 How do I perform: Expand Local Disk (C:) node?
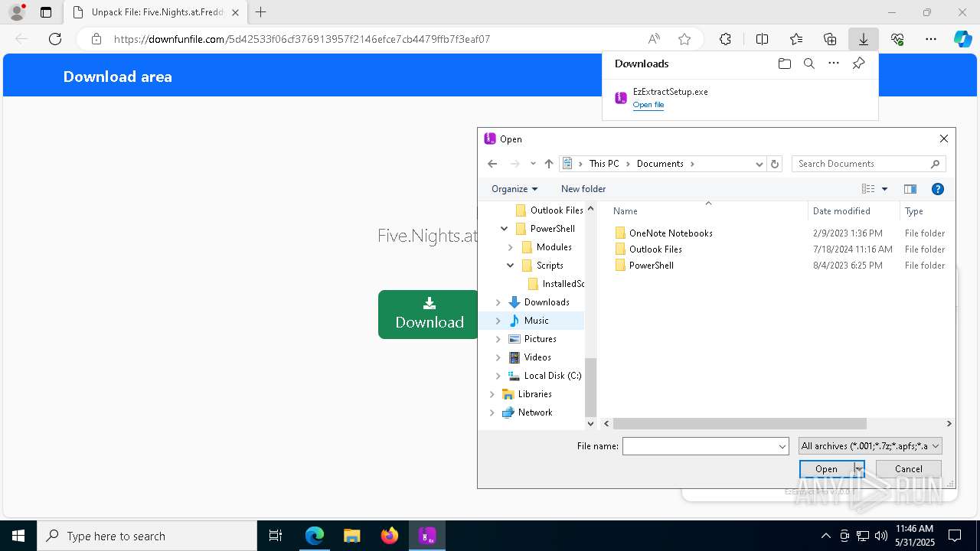coord(498,376)
